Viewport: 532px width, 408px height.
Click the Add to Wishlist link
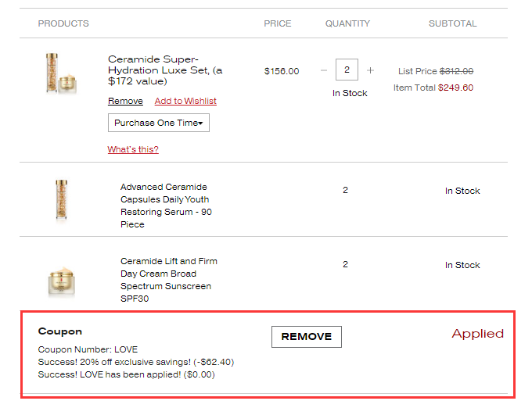pos(185,101)
